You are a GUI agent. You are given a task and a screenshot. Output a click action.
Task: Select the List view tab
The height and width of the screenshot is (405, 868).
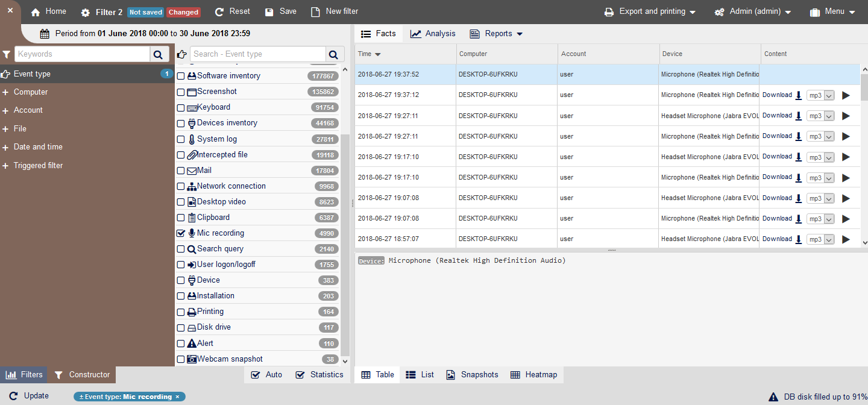tap(420, 375)
